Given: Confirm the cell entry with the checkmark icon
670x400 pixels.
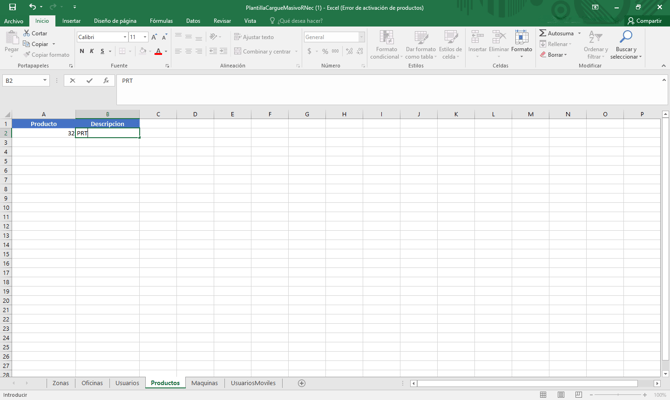Looking at the screenshot, I should (x=89, y=81).
